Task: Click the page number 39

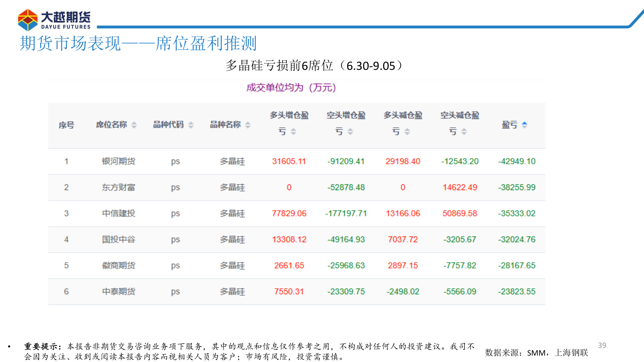Action: (602, 344)
